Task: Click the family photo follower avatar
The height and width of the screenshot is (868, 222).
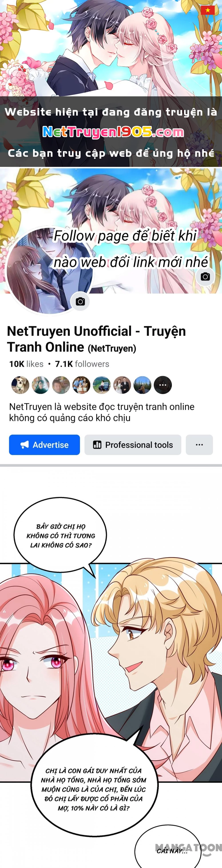Action: (81, 385)
